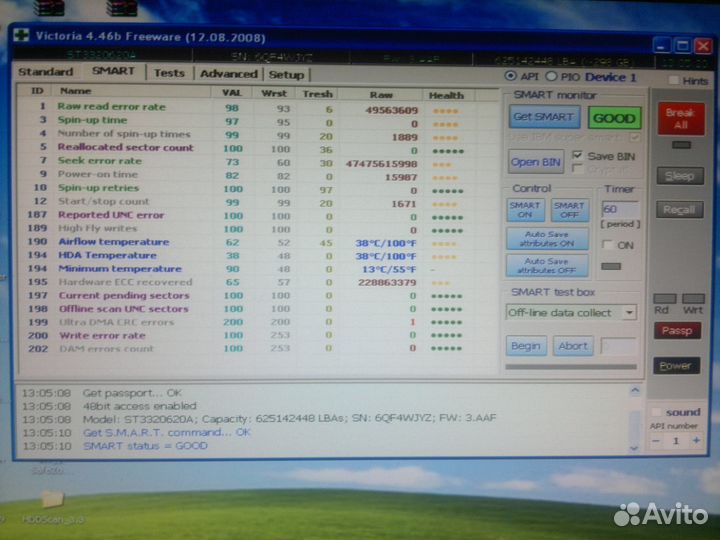Select the API radio button

click(x=510, y=76)
